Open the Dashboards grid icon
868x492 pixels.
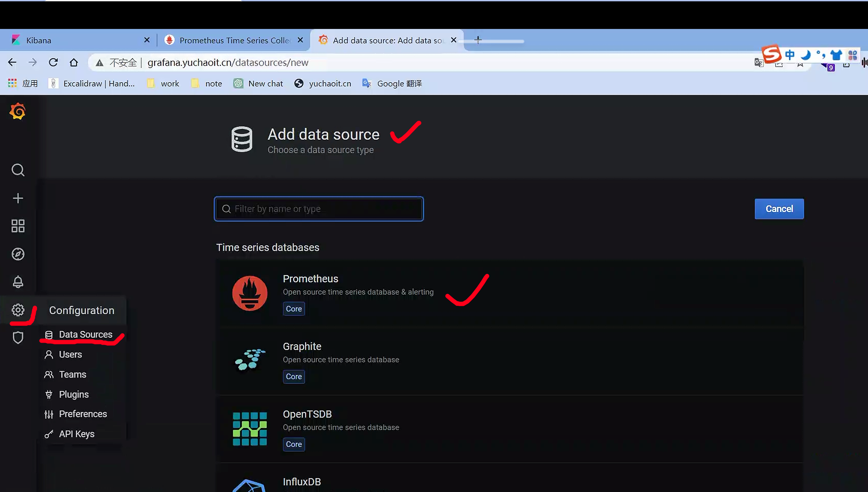tap(18, 226)
